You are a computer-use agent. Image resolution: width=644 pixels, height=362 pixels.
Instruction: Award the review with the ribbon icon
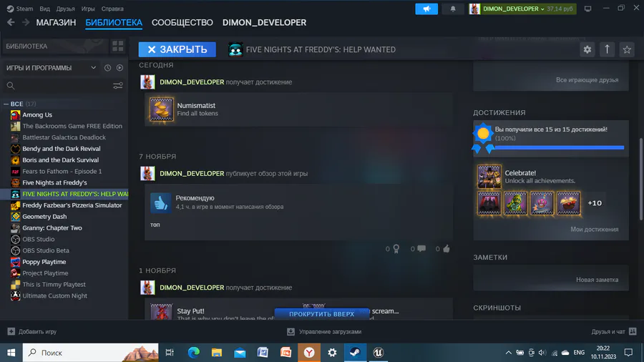click(396, 249)
